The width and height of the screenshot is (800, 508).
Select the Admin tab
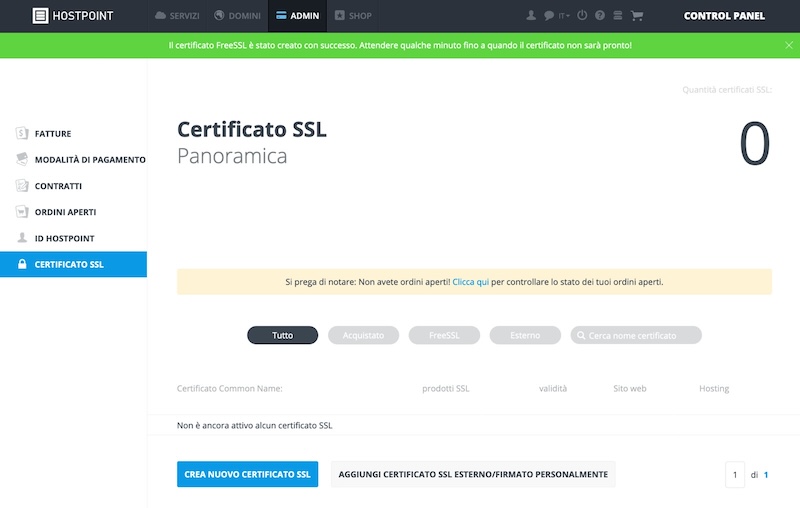point(297,16)
